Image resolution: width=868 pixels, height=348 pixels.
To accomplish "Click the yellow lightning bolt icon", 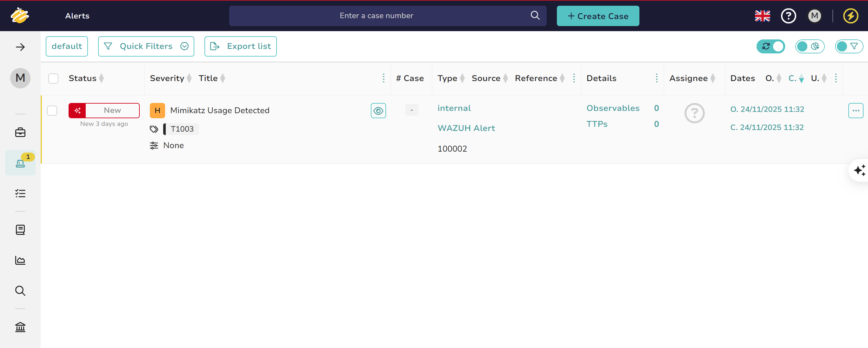I will [x=851, y=16].
